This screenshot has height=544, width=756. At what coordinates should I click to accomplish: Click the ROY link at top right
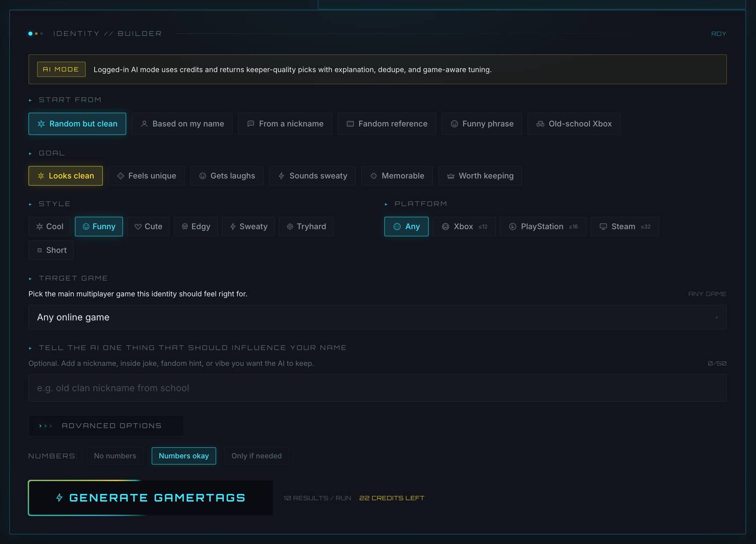point(719,34)
